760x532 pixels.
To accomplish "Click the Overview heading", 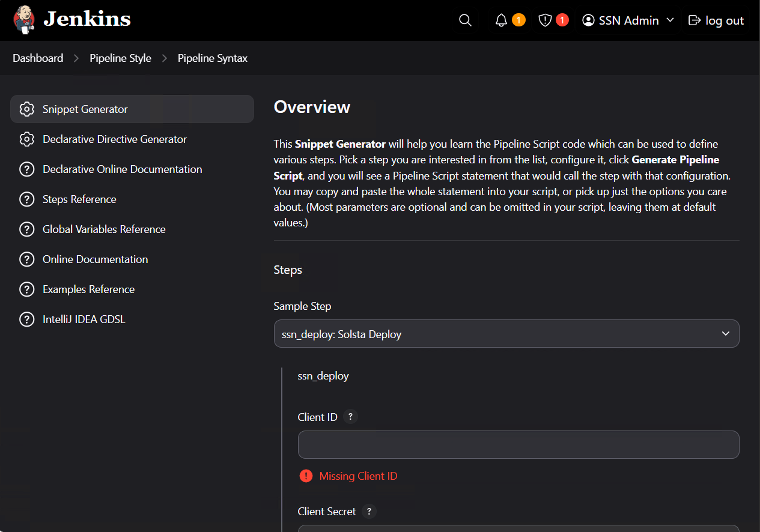I will coord(312,107).
